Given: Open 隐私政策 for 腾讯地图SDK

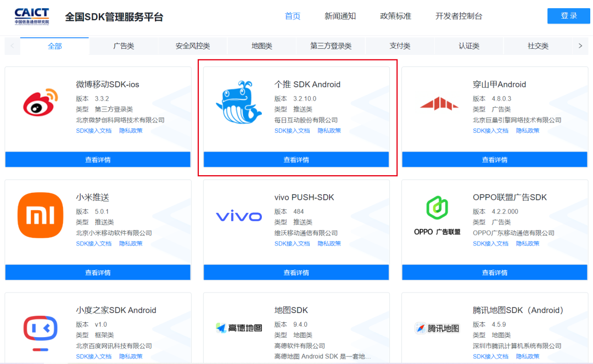Looking at the screenshot, I should pyautogui.click(x=528, y=356).
